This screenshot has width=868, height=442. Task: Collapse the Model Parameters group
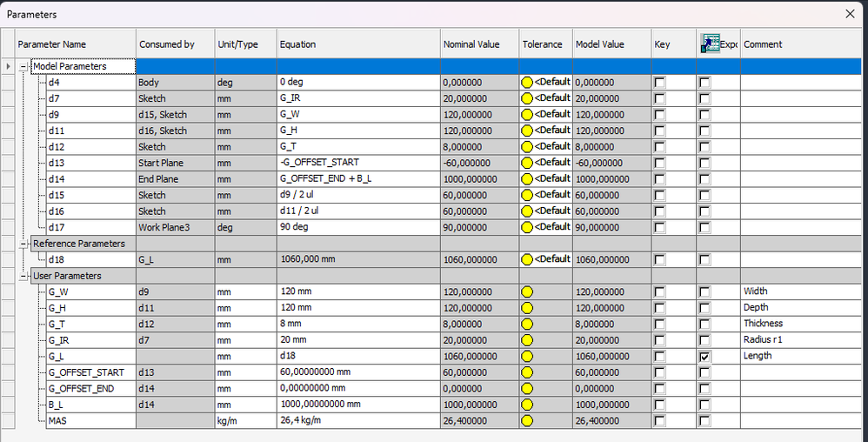pos(23,66)
